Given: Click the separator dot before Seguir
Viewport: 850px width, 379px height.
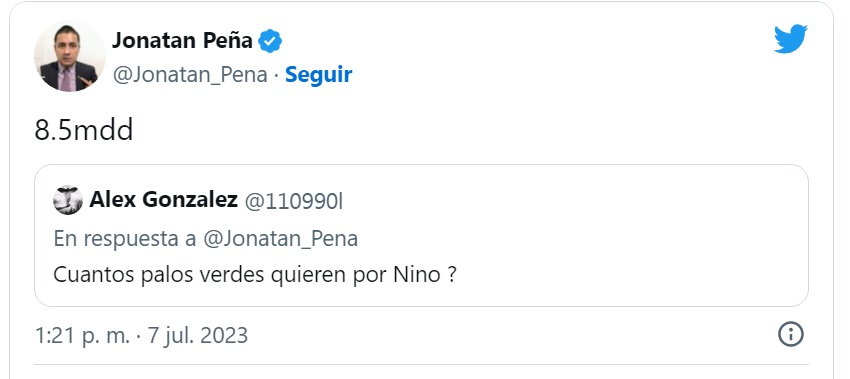Looking at the screenshot, I should [x=276, y=75].
